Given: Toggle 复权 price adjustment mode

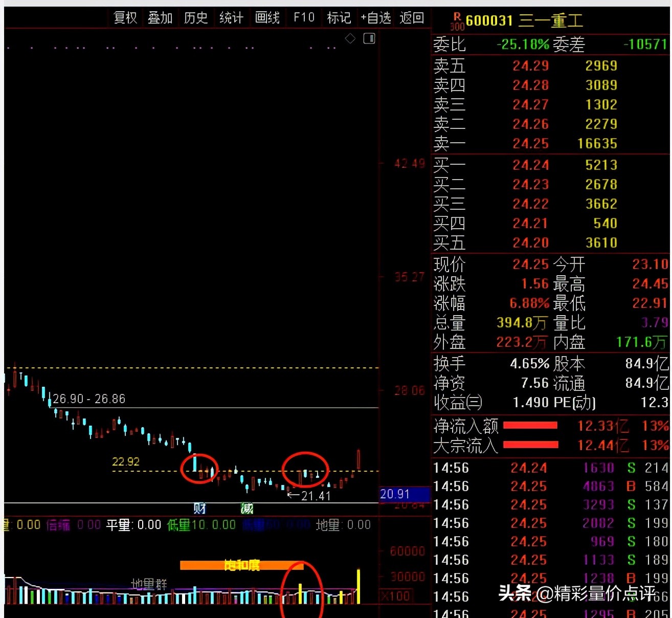Looking at the screenshot, I should [124, 18].
